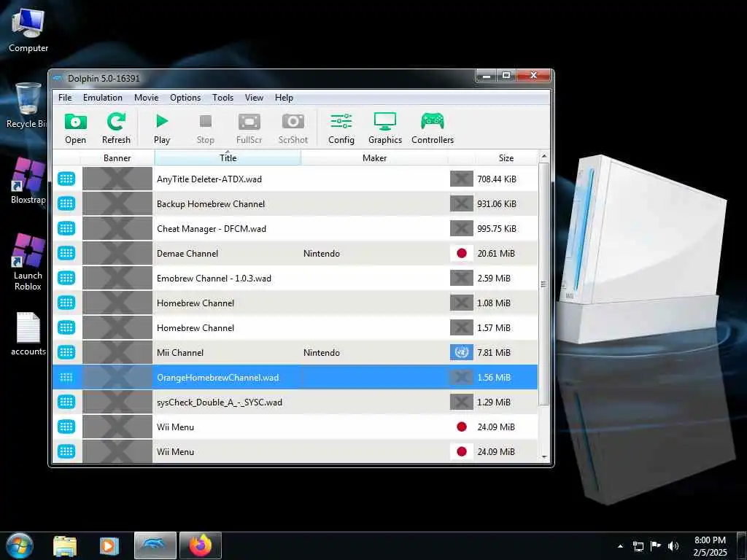
Task: Click the ScrShot screenshot icon
Action: (293, 128)
